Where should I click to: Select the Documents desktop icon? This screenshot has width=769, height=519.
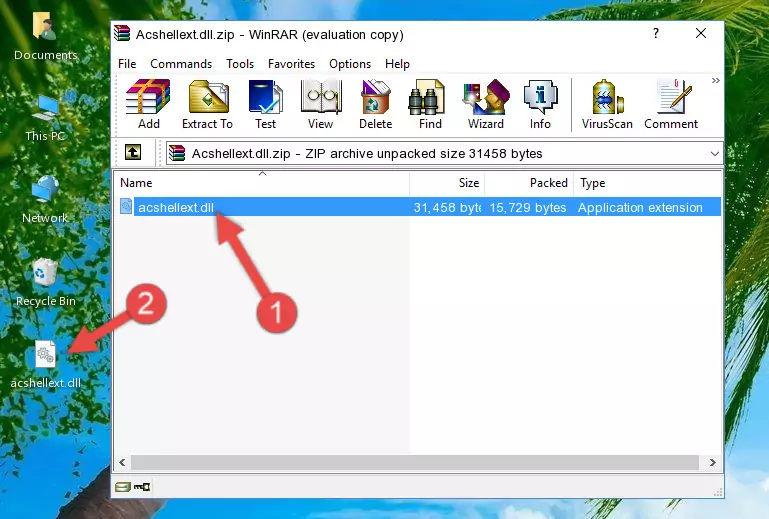pos(45,36)
